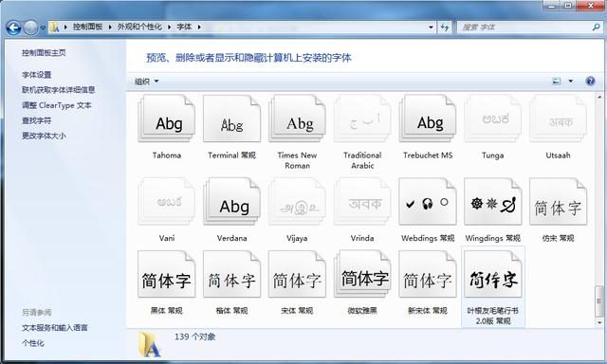The height and width of the screenshot is (364, 607).
Task: Select the 宋体 常规 font icon
Action: click(297, 274)
